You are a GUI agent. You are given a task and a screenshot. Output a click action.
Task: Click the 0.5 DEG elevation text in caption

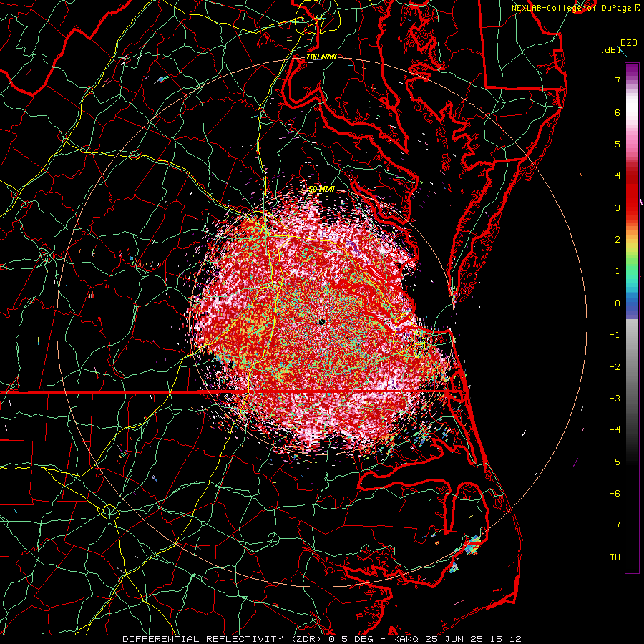point(351,639)
